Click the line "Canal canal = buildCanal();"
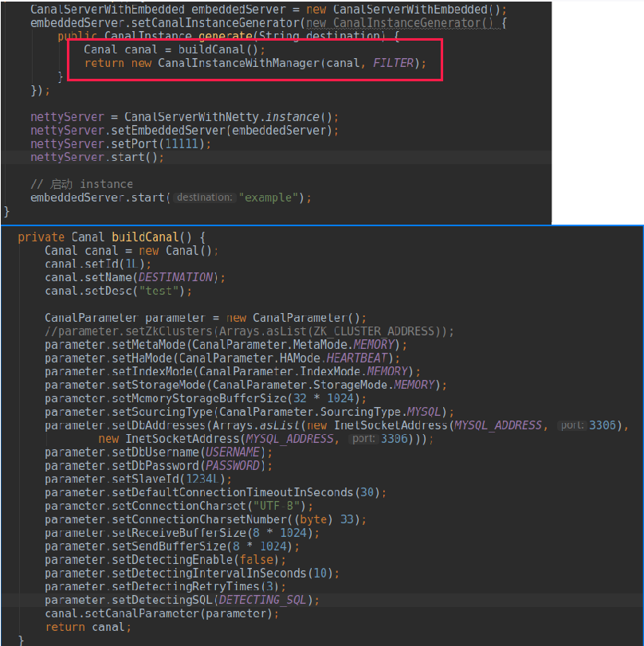The image size is (644, 646). (x=175, y=49)
